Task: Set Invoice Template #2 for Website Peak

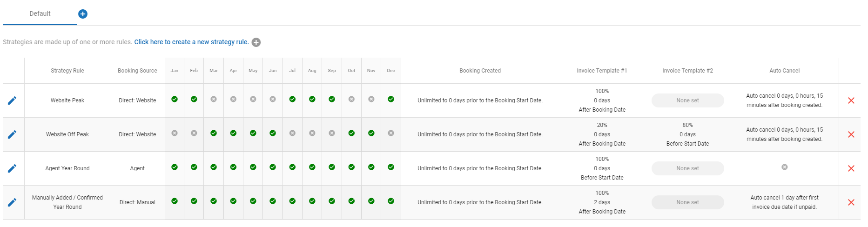Action: [x=687, y=100]
